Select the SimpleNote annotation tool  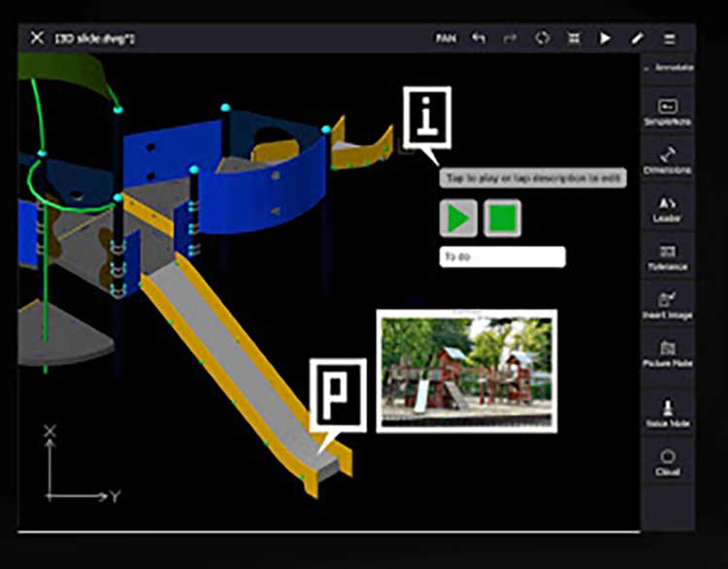[668, 112]
